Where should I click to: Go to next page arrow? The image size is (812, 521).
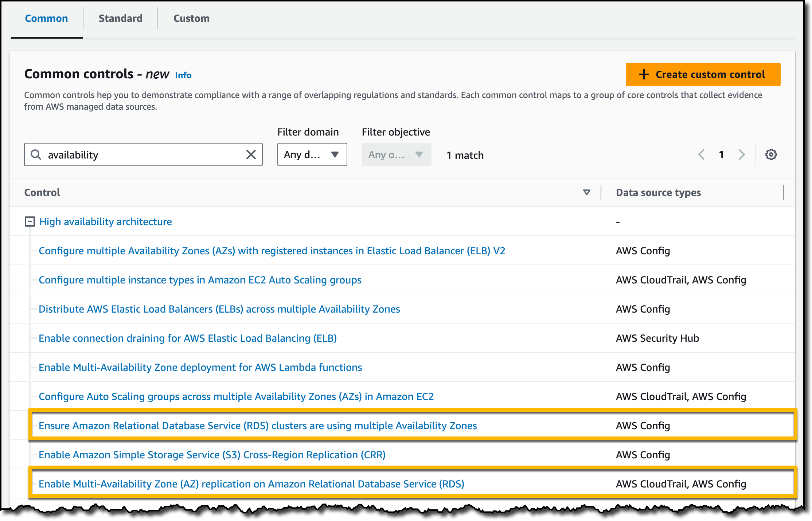[x=742, y=154]
